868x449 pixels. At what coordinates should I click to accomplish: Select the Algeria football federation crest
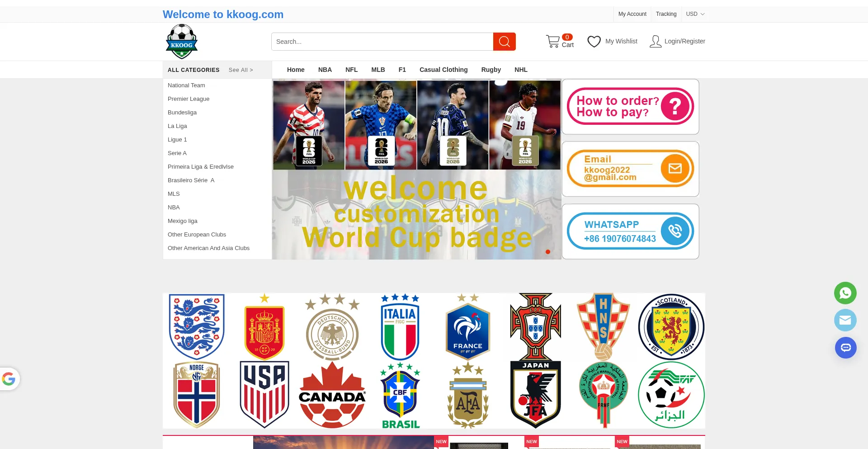tap(671, 395)
